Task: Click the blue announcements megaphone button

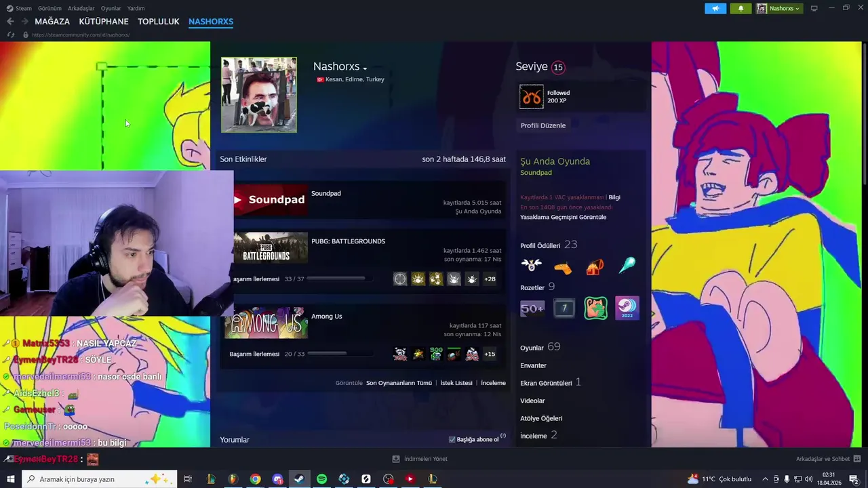Action: coord(715,8)
